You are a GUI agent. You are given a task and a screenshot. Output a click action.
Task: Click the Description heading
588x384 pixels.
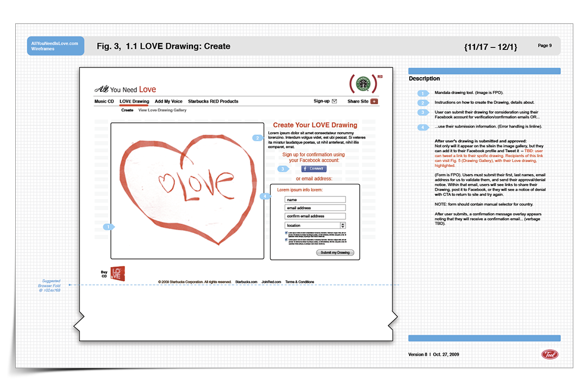coord(424,78)
